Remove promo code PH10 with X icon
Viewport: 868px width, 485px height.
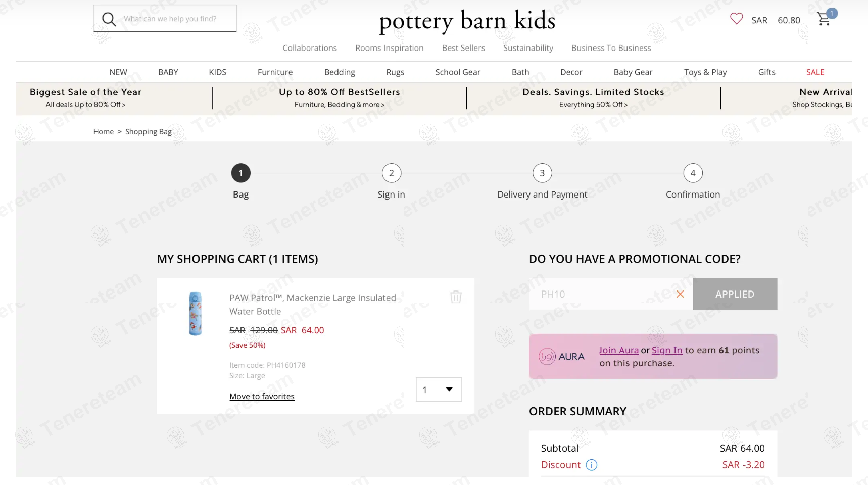pyautogui.click(x=680, y=294)
